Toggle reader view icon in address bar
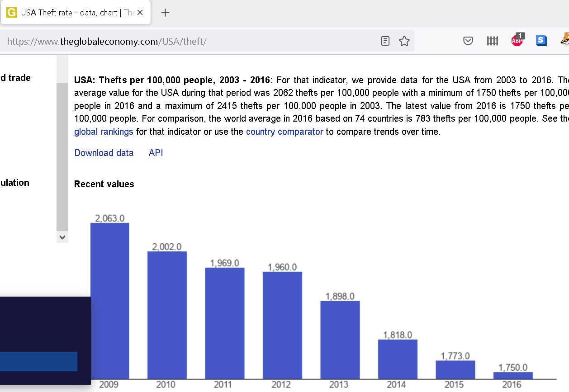 385,41
